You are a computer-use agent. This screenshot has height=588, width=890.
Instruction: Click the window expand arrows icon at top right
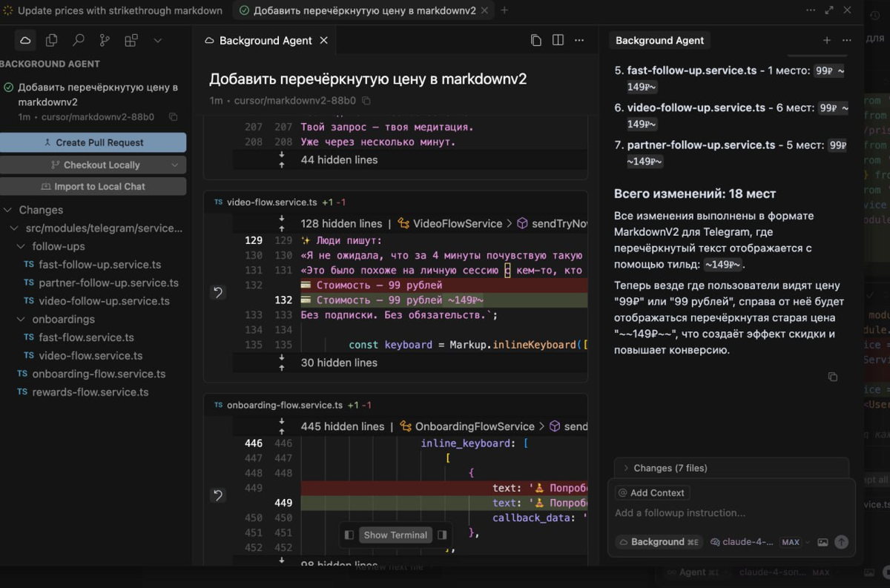pyautogui.click(x=829, y=10)
